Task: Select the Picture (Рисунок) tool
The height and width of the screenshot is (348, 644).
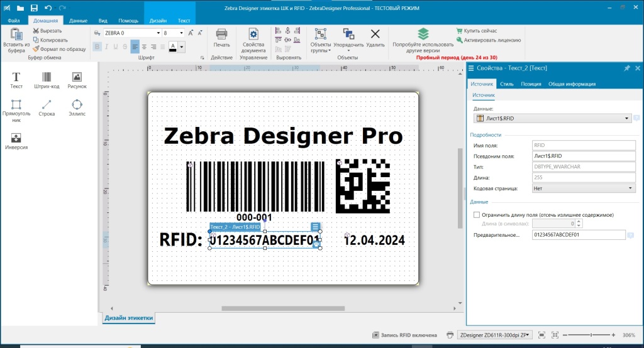Action: pyautogui.click(x=77, y=80)
